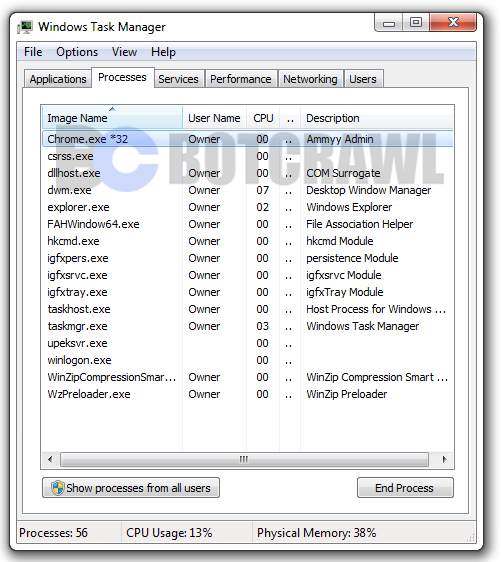501x562 pixels.
Task: Click the Host Process for Windows description
Action: [x=376, y=309]
